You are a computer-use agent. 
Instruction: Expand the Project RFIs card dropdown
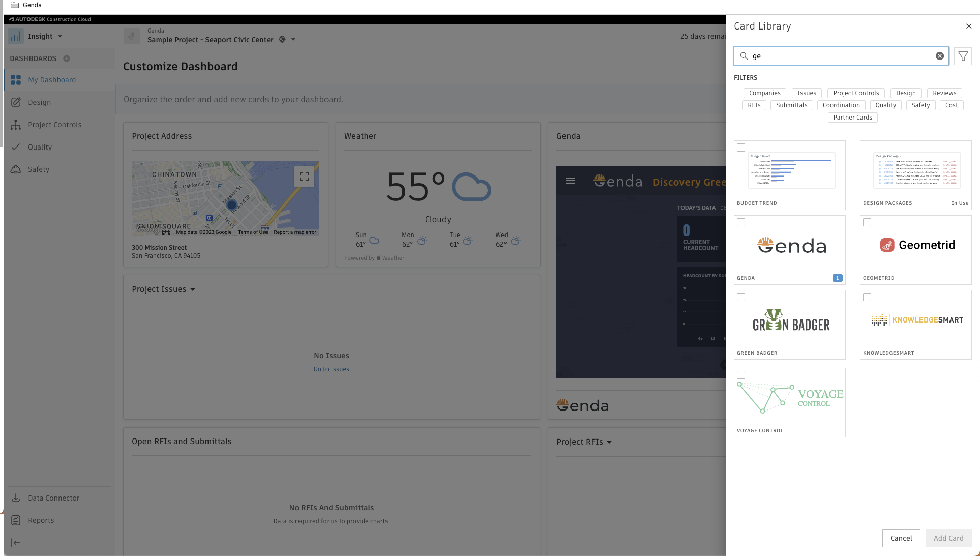(609, 442)
